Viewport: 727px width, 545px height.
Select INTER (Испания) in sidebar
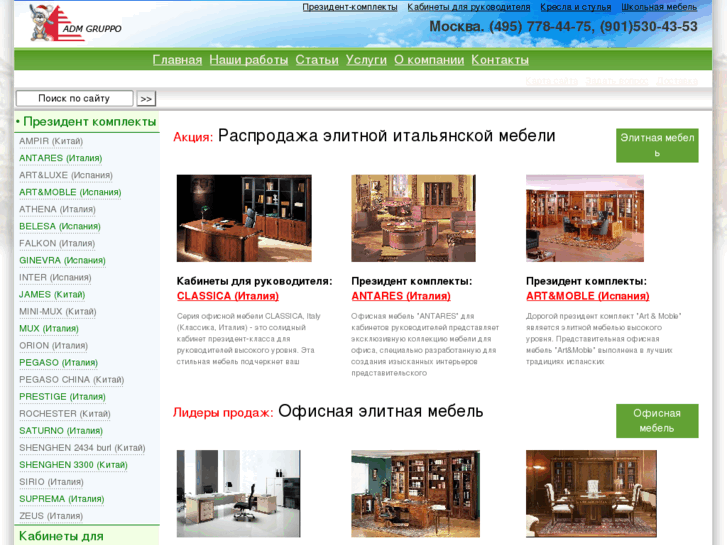55,277
